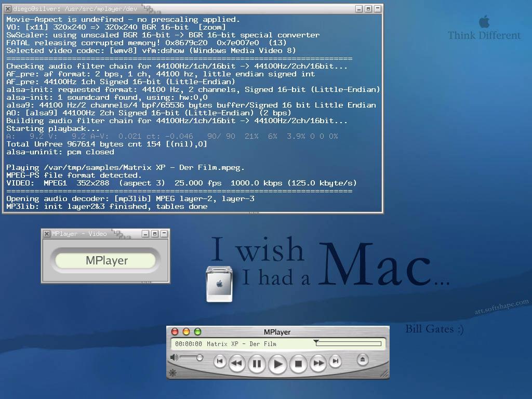Click the red close button on the MPlayer skin
Image resolution: width=532 pixels, height=399 pixels.
point(175,331)
